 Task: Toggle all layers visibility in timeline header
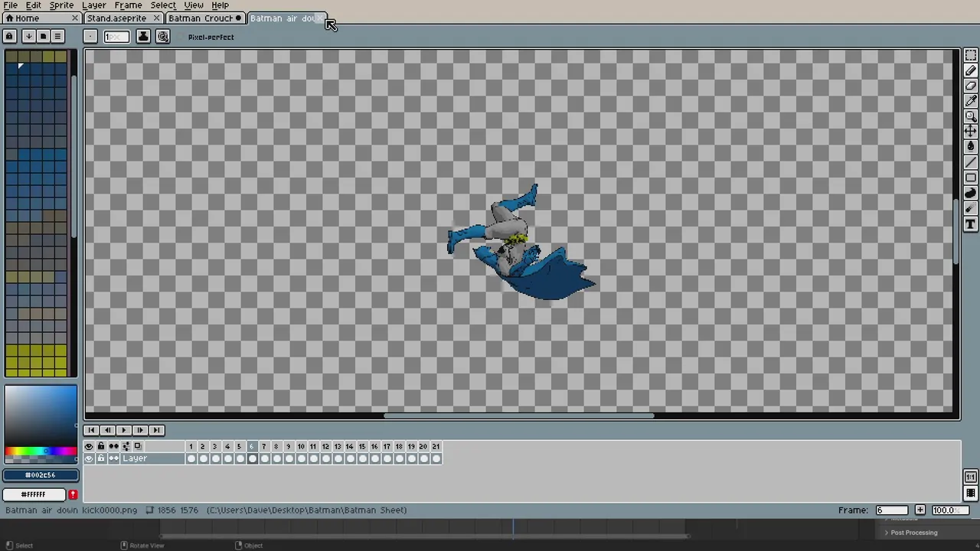coord(89,446)
